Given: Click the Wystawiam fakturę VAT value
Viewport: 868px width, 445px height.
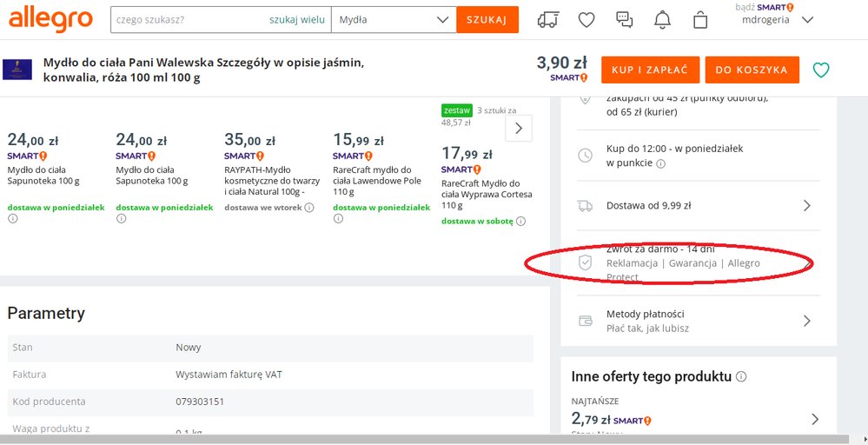Looking at the screenshot, I should 229,375.
